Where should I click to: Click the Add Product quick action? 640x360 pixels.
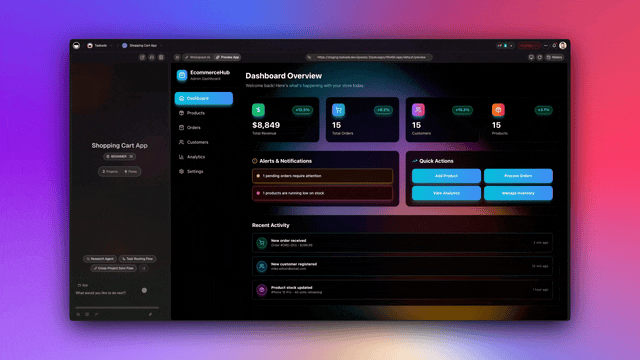[x=446, y=176]
